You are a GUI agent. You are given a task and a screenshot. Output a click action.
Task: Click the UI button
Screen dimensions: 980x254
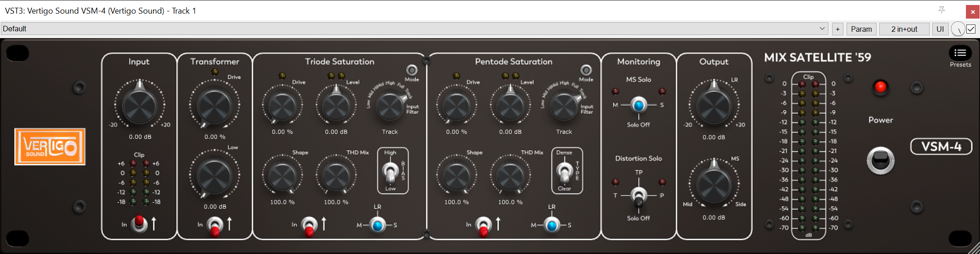point(940,29)
